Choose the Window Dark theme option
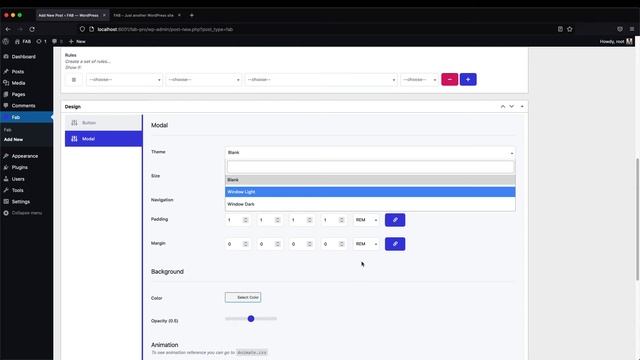 click(x=370, y=204)
